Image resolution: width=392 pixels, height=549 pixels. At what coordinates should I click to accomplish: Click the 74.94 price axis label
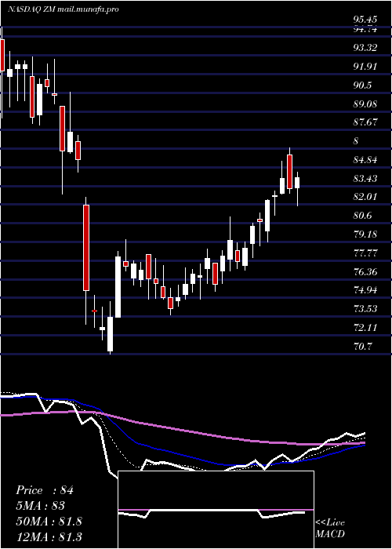coord(365,290)
